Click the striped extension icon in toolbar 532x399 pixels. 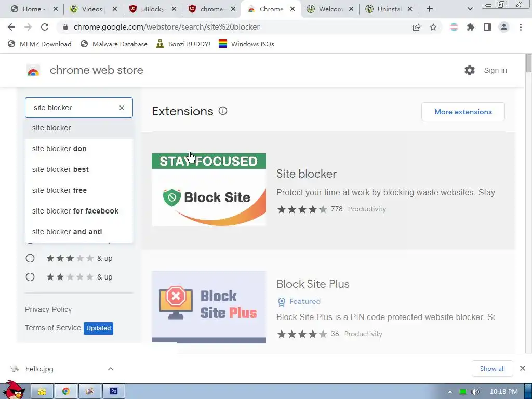[x=454, y=27]
